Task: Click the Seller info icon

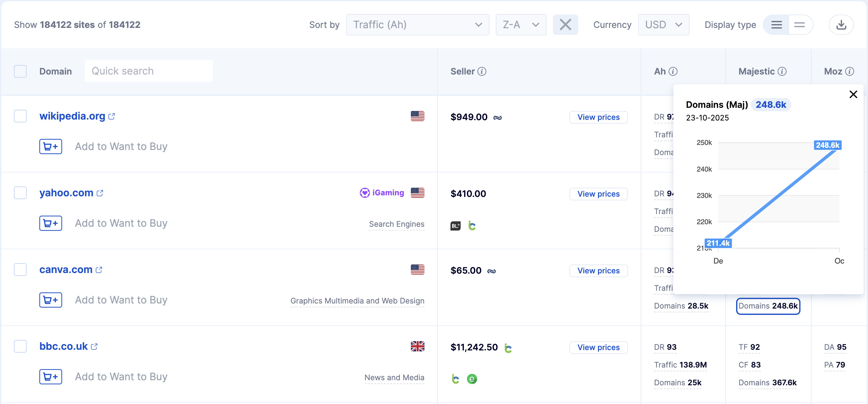Action: [482, 71]
